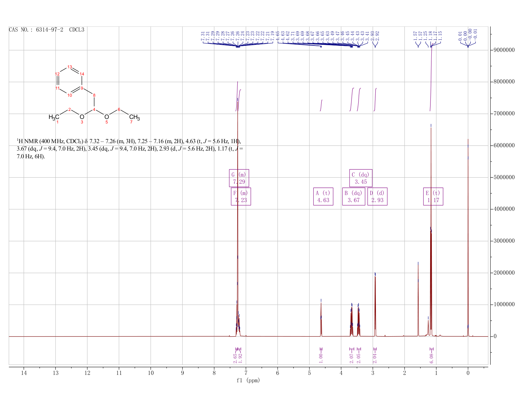Select the H3C group numbered 1

[54, 117]
